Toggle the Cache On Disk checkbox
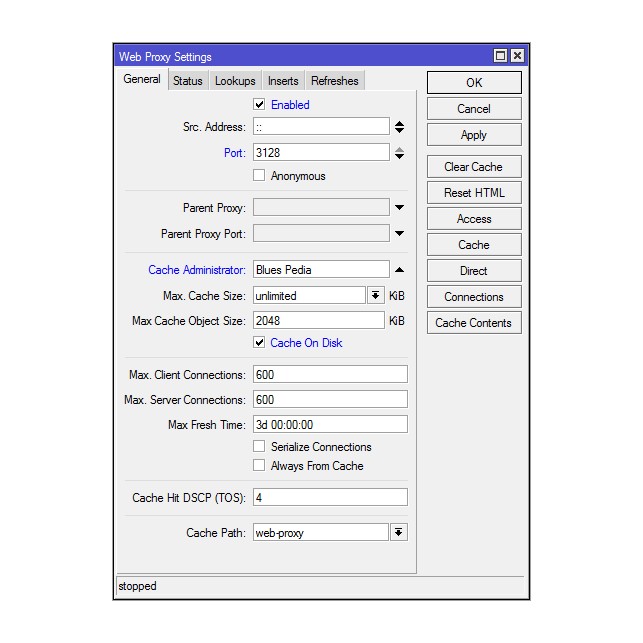Image resolution: width=643 pixels, height=643 pixels. click(260, 343)
